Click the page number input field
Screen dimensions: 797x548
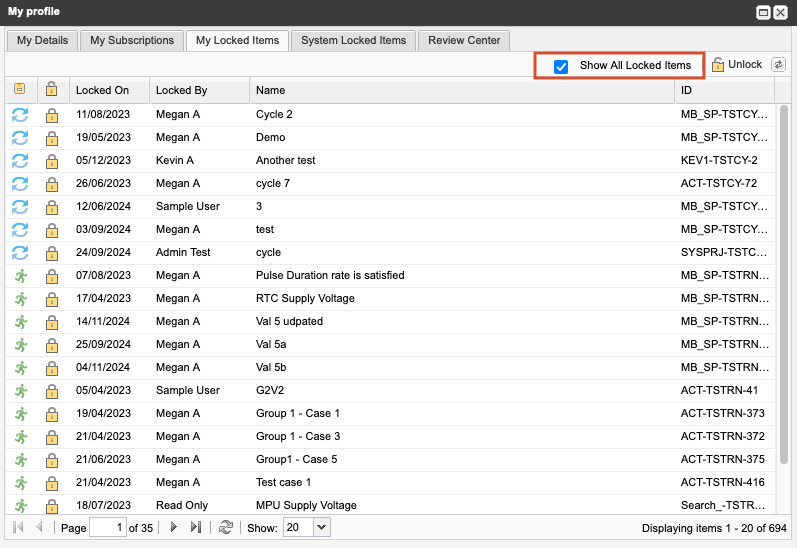pyautogui.click(x=108, y=527)
